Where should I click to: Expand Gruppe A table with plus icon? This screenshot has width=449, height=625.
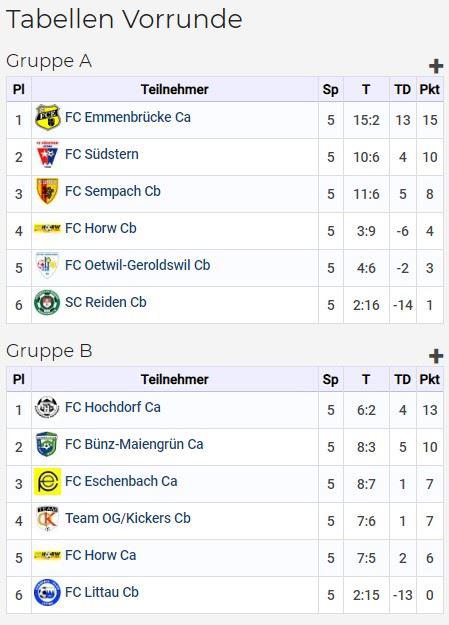436,66
